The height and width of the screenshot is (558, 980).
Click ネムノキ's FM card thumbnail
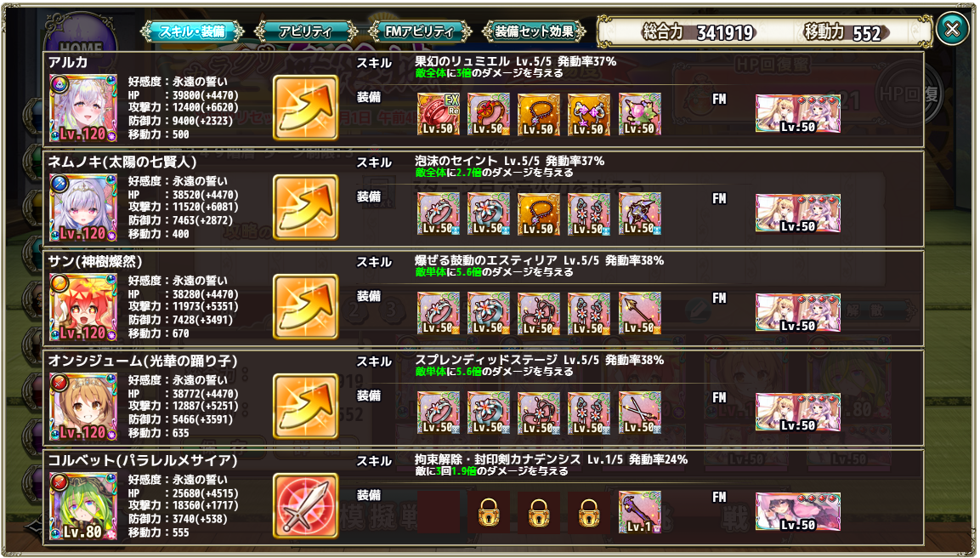[x=798, y=214]
